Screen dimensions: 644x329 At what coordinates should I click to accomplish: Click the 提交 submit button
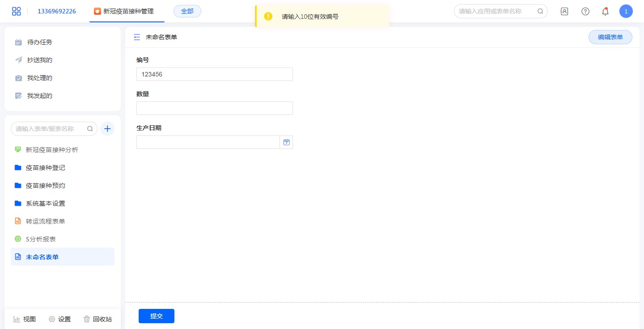156,316
